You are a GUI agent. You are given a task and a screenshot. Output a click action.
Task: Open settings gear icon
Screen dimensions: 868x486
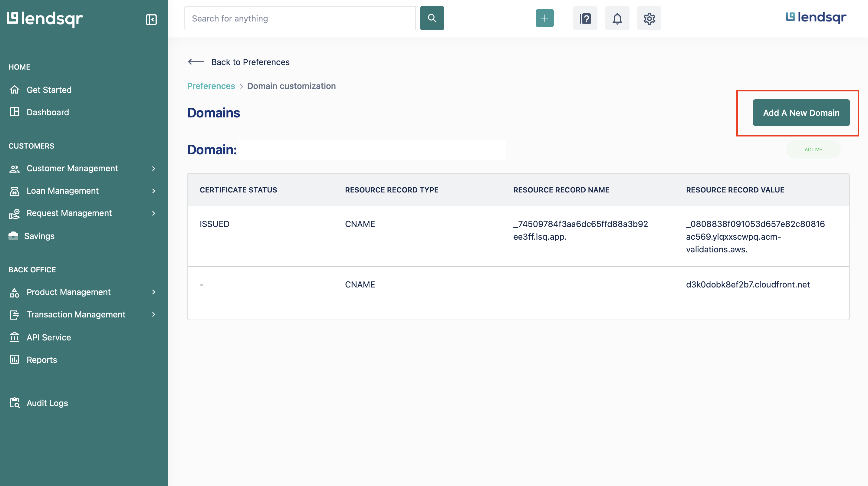649,18
